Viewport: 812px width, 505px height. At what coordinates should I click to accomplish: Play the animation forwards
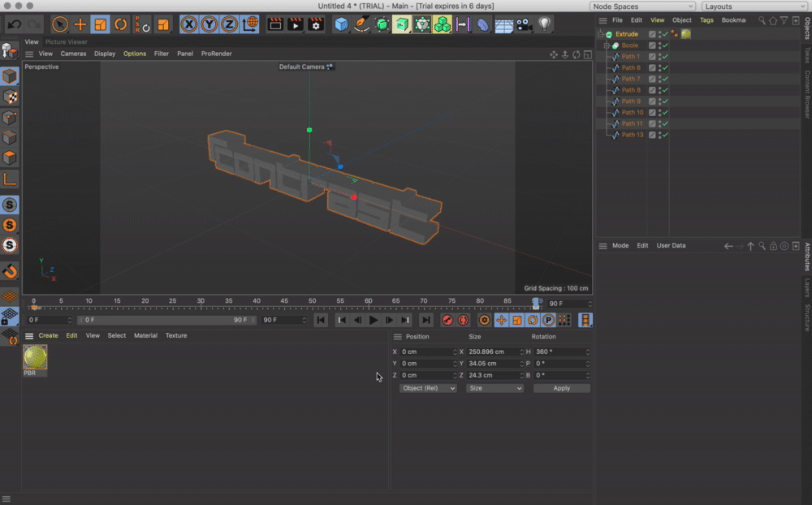click(x=374, y=320)
